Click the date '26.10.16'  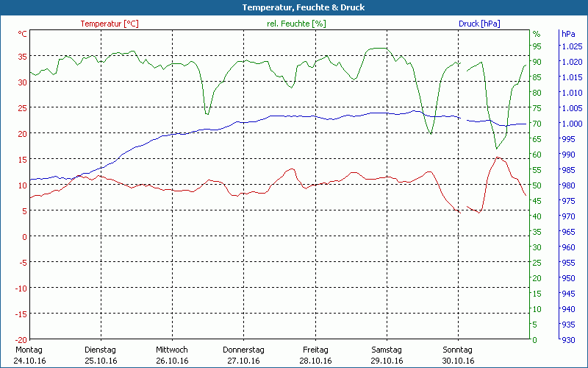pyautogui.click(x=172, y=361)
